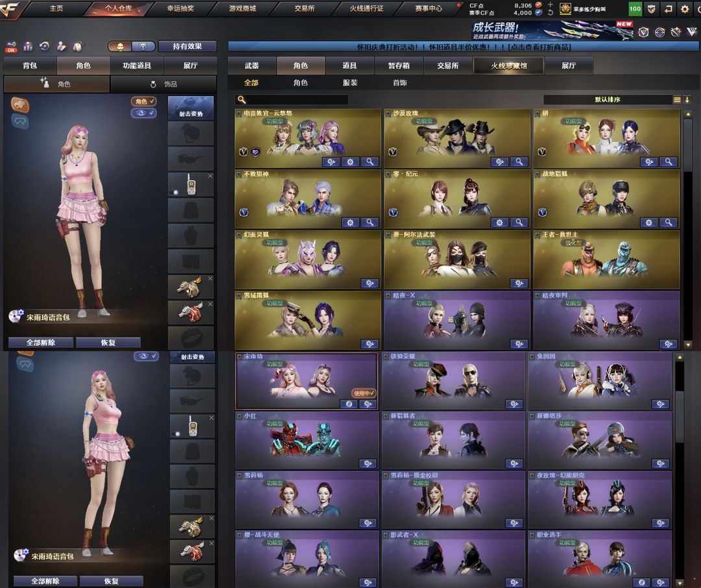Click the wrench-gear icon on 铁骑荣耀 card
Screen dimensions: 701x588
click(514, 404)
